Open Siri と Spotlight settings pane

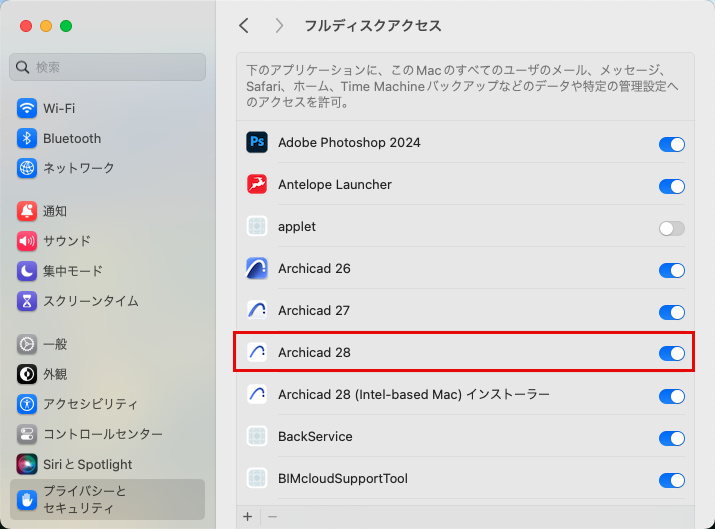point(108,464)
